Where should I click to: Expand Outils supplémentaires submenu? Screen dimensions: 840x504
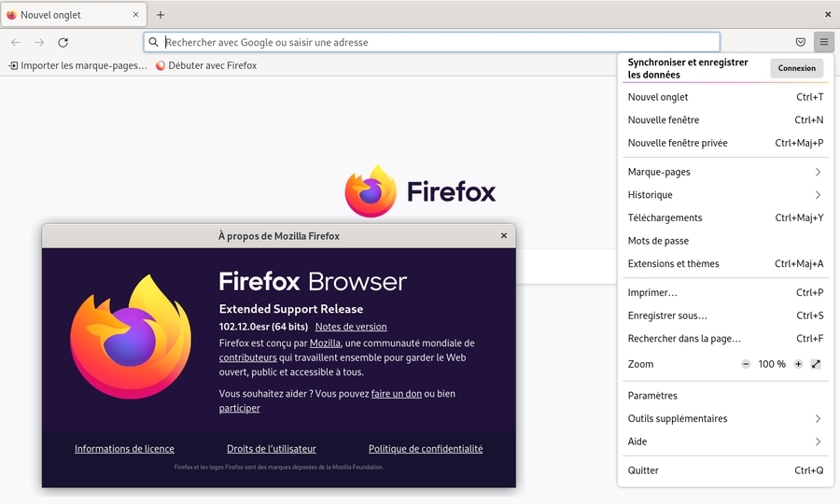click(725, 419)
